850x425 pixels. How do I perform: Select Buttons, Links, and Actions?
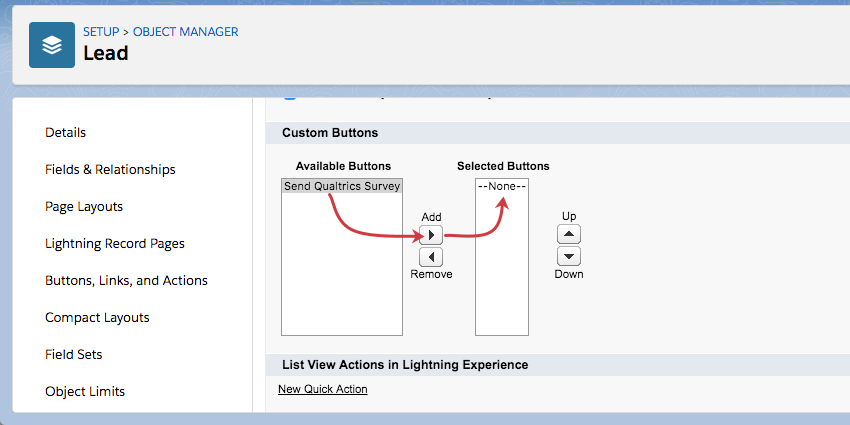[x=126, y=280]
